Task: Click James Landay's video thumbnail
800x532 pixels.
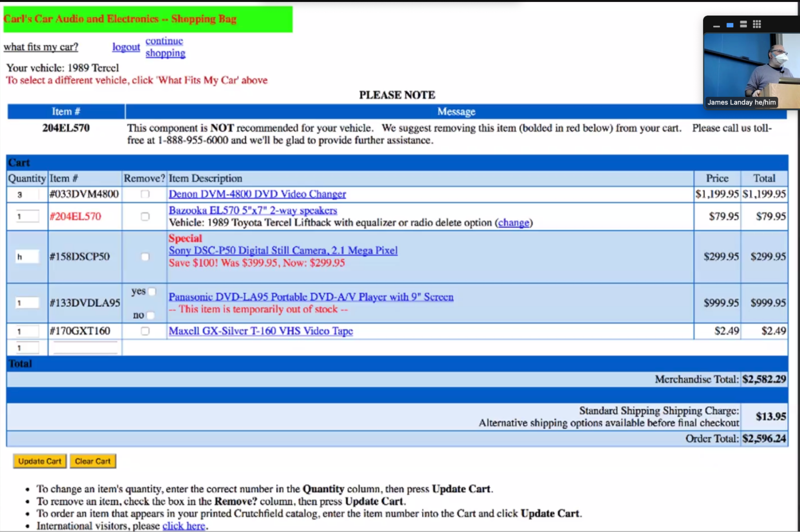Action: 752,69
